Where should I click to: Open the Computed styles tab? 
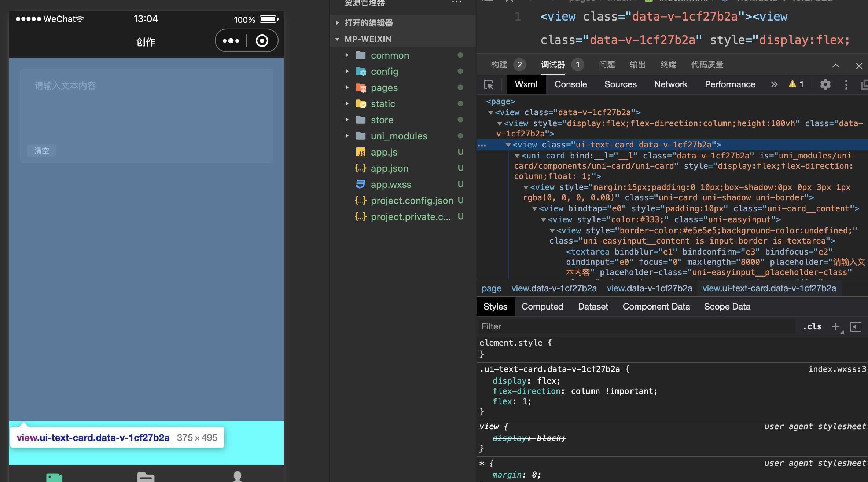[542, 307]
